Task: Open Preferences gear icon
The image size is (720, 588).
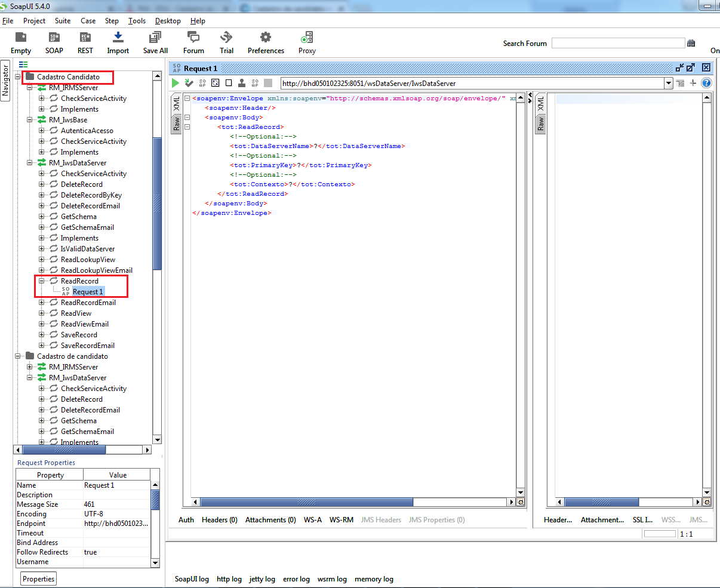Action: [x=266, y=37]
